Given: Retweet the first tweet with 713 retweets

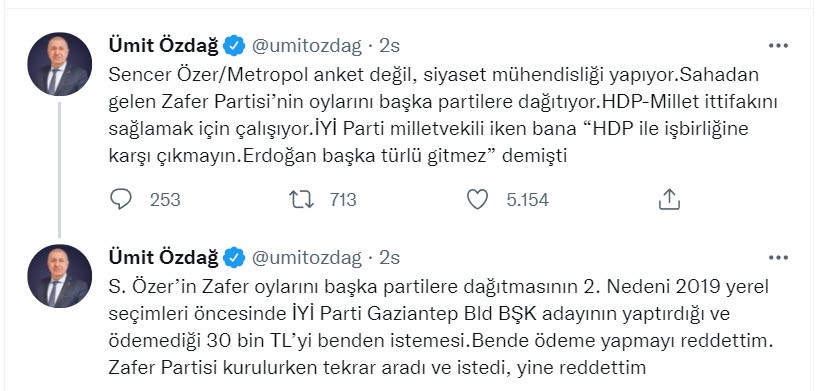Looking at the screenshot, I should click(301, 200).
